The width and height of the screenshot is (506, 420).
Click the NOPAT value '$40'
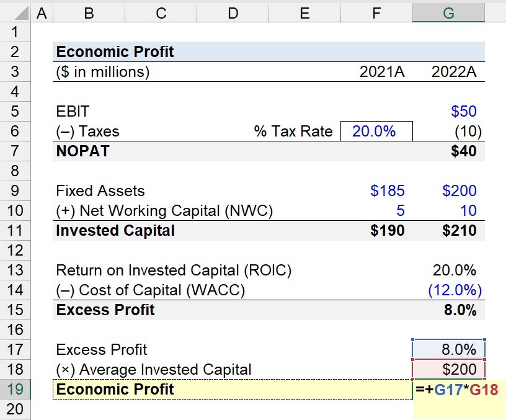point(464,151)
